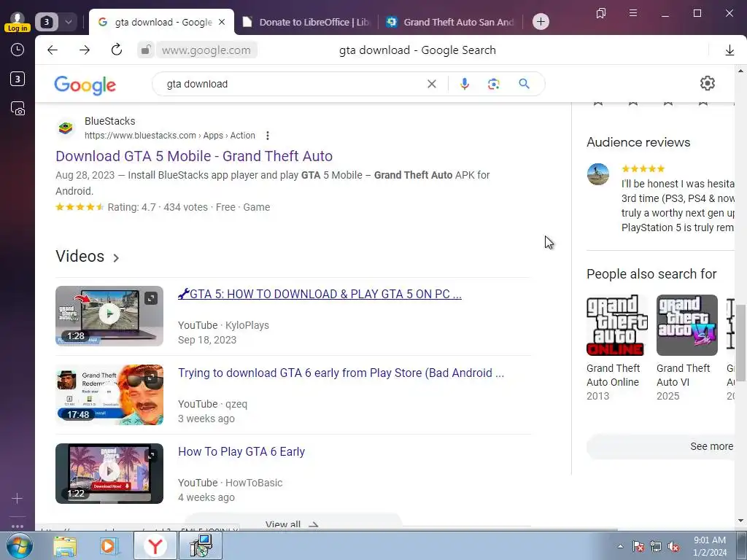
Task: Open Grand Theft Auto VI card
Action: pyautogui.click(x=686, y=348)
